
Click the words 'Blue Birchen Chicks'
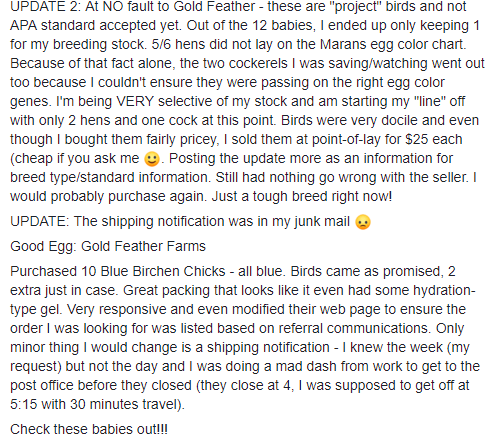[163, 271]
